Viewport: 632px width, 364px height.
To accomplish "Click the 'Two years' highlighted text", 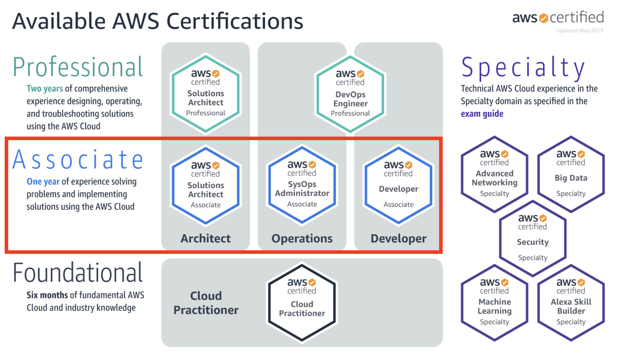I will [45, 89].
